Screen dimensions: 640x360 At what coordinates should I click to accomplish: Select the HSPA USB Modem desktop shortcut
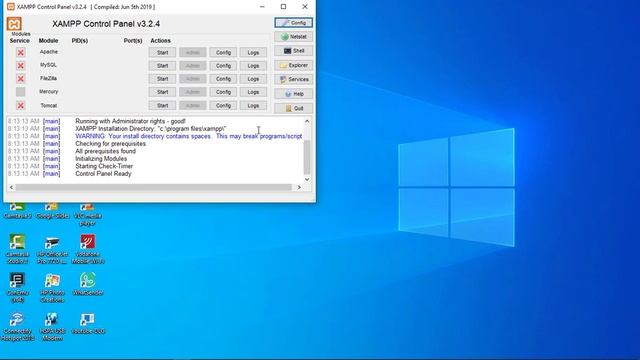[52, 327]
